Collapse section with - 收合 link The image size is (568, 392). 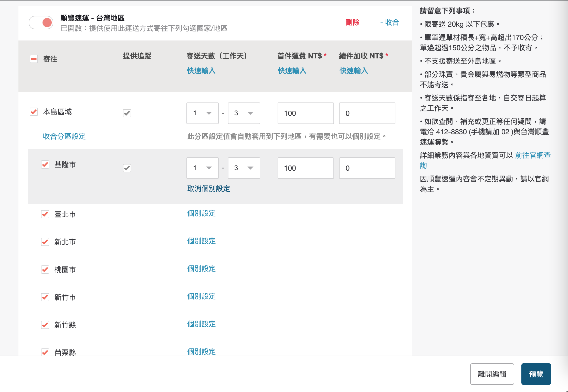pos(390,23)
